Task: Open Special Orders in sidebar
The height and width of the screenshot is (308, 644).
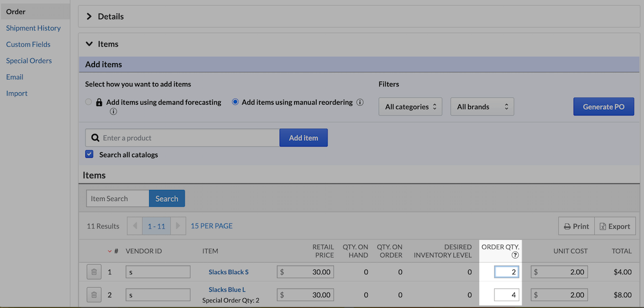Action: (x=29, y=61)
